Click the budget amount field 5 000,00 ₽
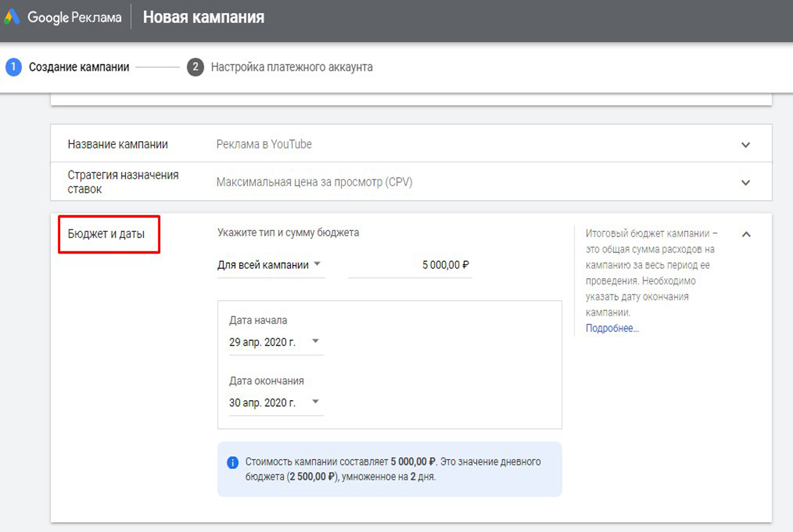The image size is (793, 532). point(410,265)
